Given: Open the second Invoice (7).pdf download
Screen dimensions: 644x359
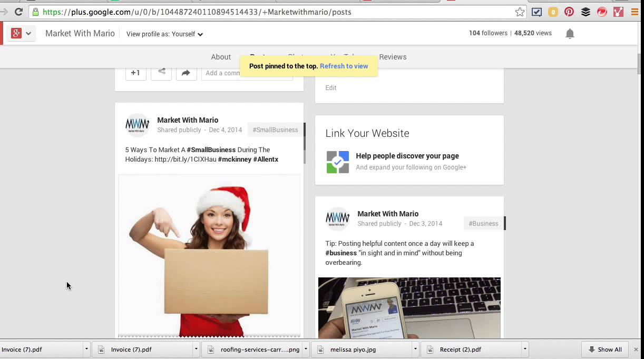Looking at the screenshot, I should (142, 349).
